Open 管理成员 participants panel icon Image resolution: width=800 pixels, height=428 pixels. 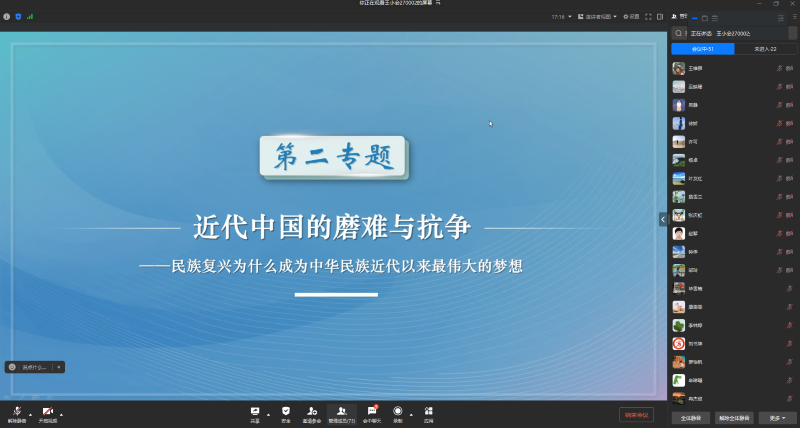tap(342, 411)
